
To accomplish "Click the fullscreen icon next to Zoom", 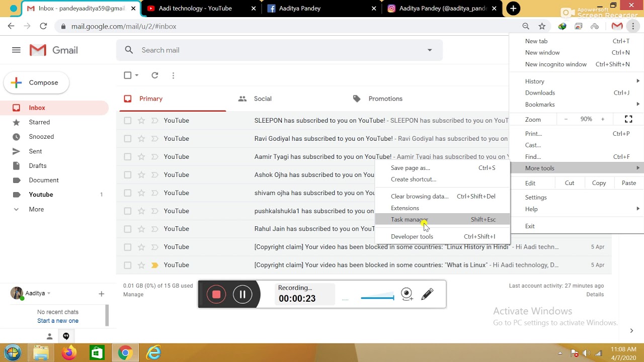I will [x=628, y=119].
